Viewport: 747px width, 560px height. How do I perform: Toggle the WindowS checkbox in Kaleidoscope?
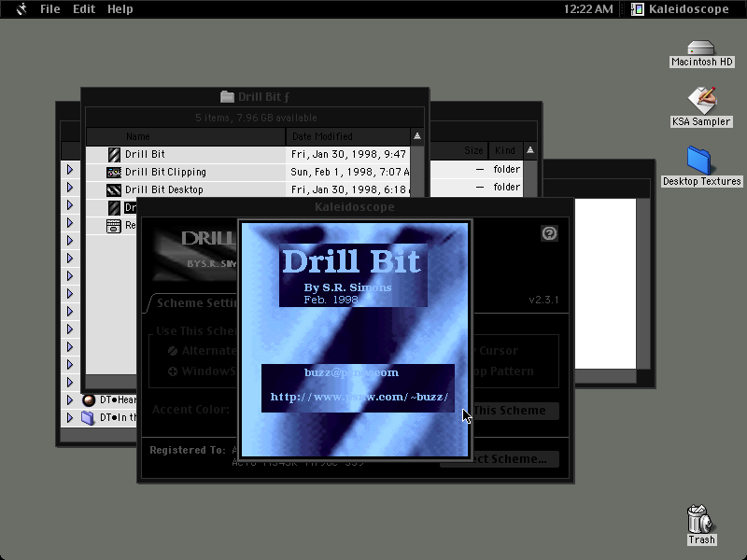[x=173, y=371]
